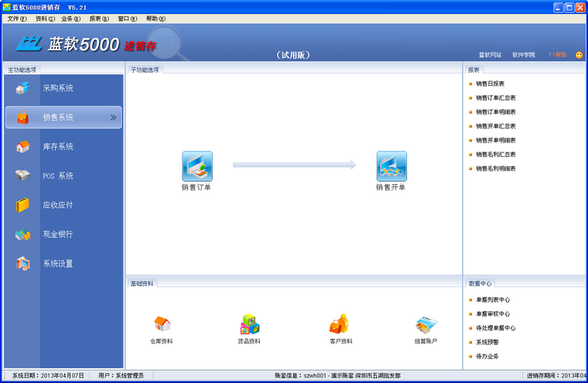Open the 窗口 menu
The width and height of the screenshot is (588, 383).
(128, 19)
